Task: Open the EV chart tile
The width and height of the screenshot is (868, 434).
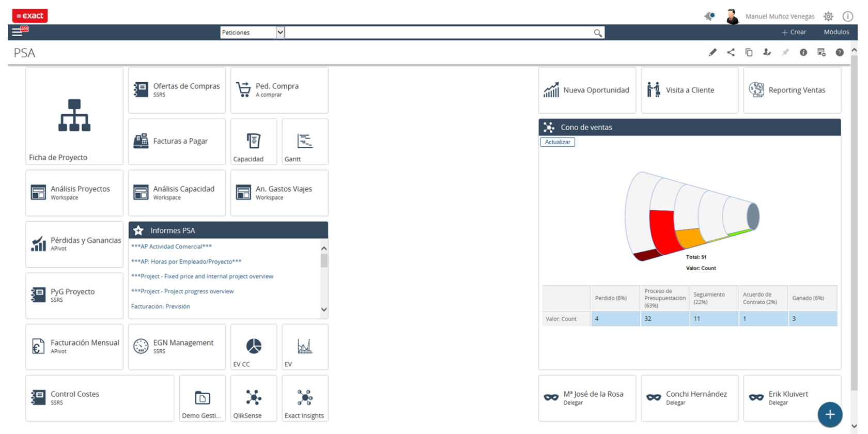Action: 305,347
